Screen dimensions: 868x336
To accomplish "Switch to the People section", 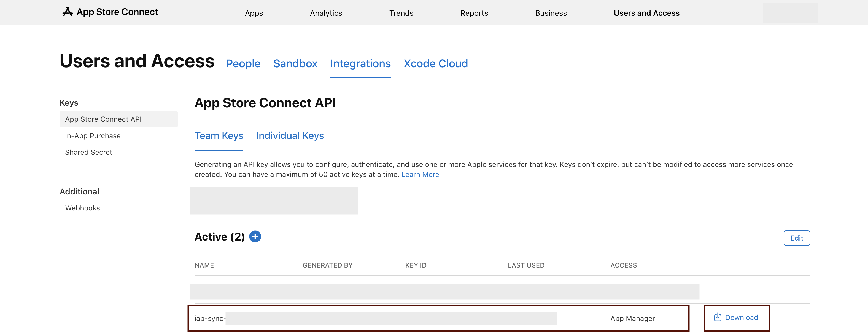I will 243,63.
